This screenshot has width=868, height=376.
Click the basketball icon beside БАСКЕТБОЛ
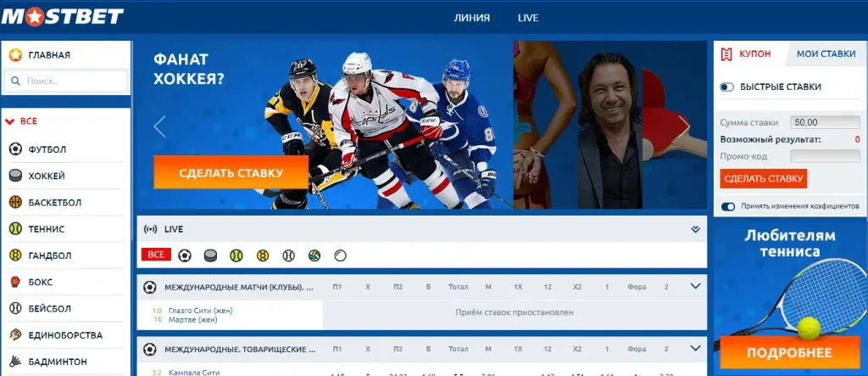[15, 202]
